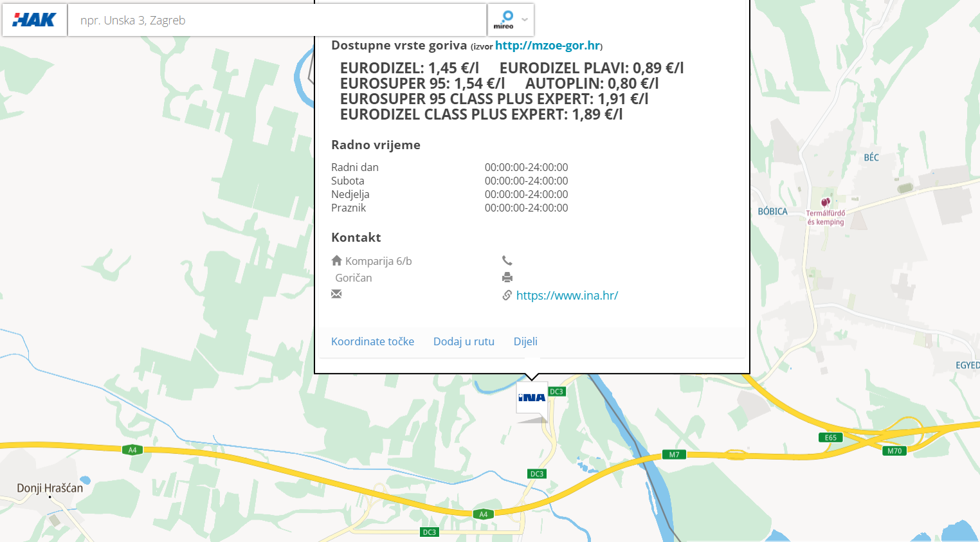The width and height of the screenshot is (980, 542).
Task: Click the Mireo map provider icon
Action: (504, 19)
